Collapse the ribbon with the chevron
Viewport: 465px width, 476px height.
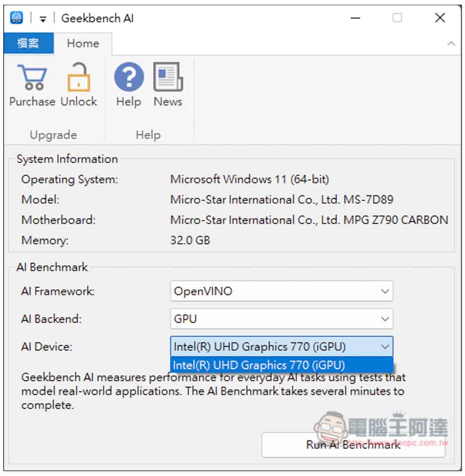[x=451, y=44]
